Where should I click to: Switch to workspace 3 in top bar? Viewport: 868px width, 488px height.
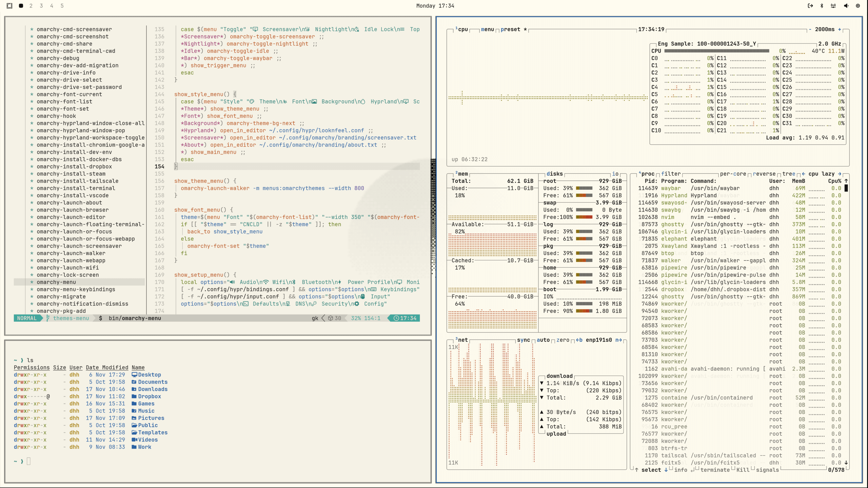coord(41,6)
